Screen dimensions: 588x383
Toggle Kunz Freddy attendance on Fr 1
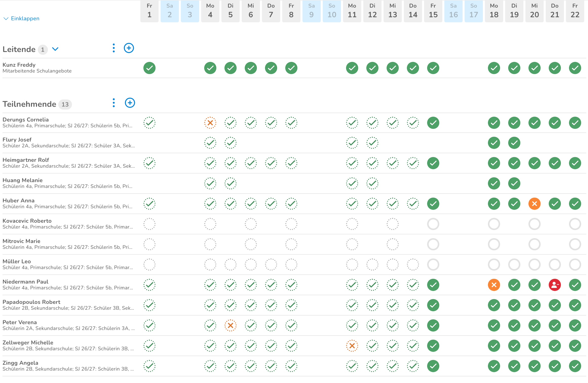click(149, 68)
